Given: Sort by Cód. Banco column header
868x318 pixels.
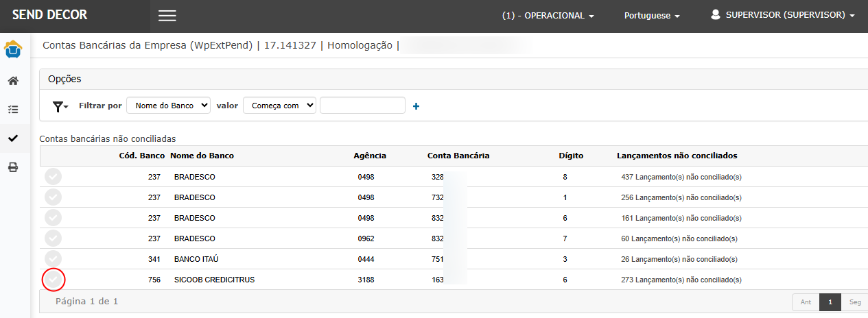Looking at the screenshot, I should pyautogui.click(x=142, y=156).
